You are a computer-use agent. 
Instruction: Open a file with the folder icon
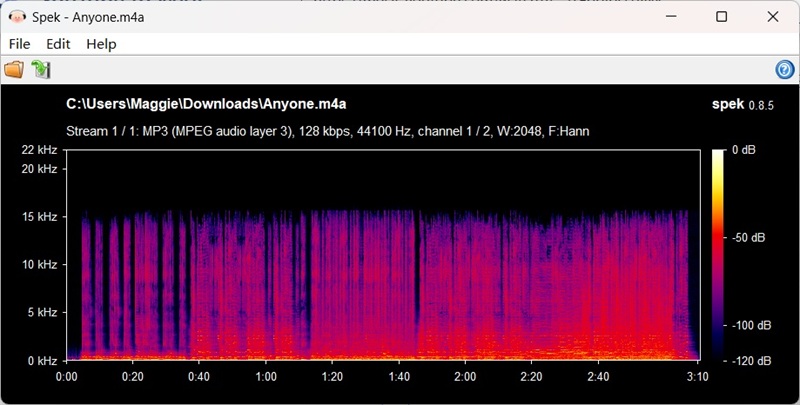tap(14, 69)
